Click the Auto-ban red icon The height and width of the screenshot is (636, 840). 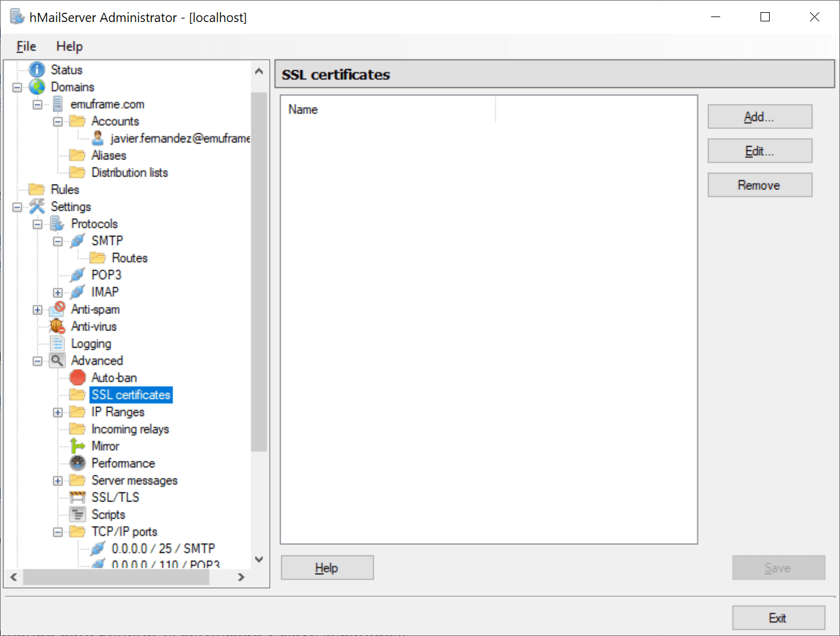(77, 378)
